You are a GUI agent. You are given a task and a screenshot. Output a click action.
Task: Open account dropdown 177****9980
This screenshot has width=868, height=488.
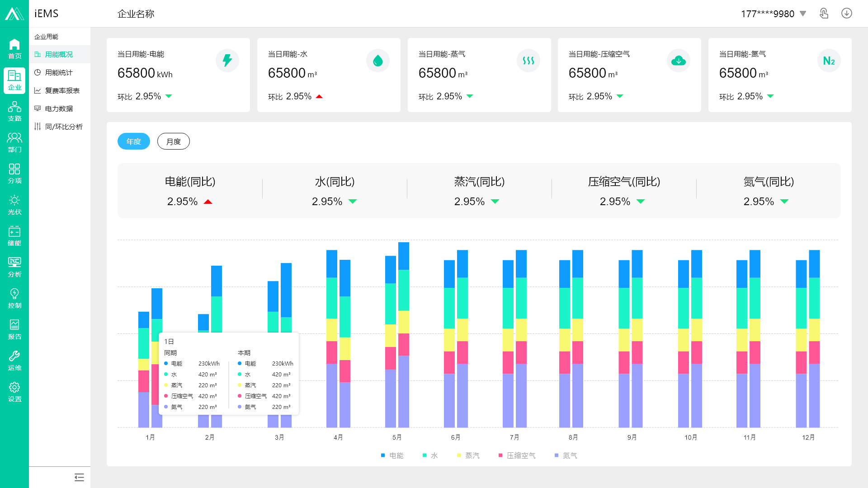coord(774,14)
